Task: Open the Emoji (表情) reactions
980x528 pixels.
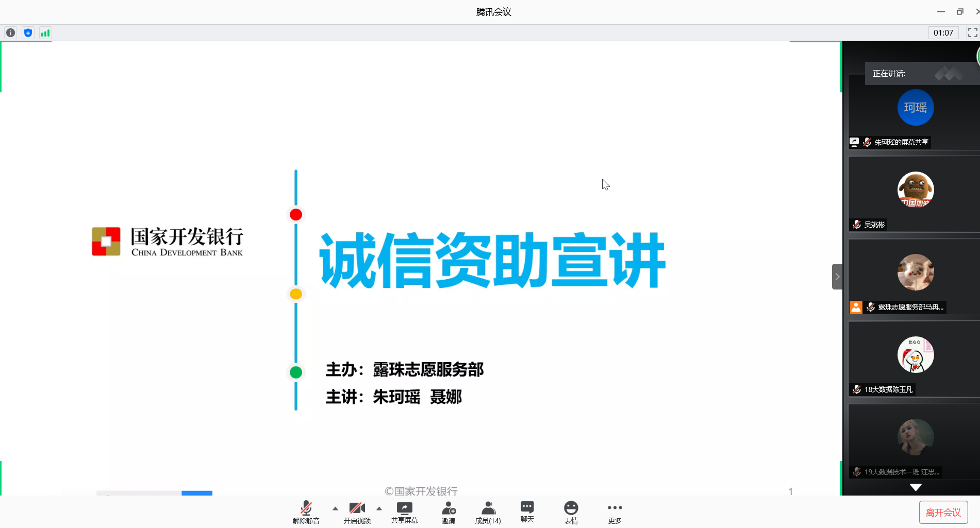Action: coord(571,513)
